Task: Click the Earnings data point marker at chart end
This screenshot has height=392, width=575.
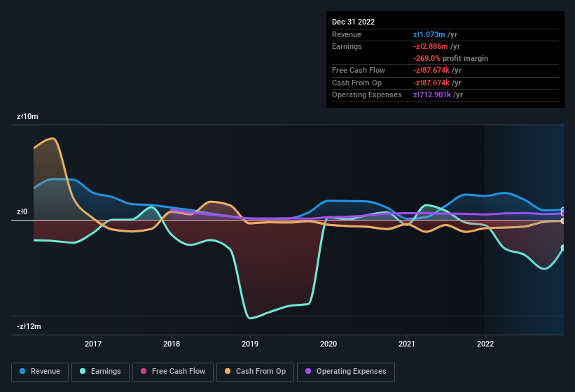Action: tap(563, 248)
